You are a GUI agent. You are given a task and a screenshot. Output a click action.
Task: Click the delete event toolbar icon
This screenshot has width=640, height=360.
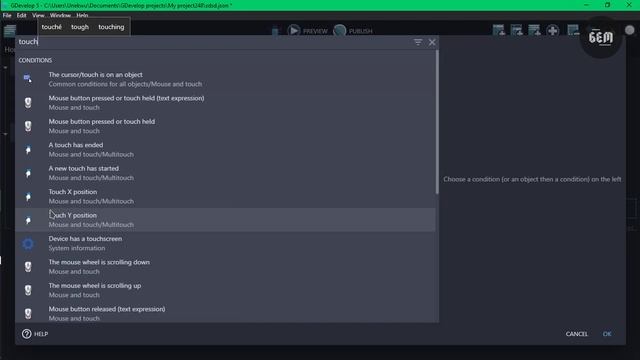573,30
